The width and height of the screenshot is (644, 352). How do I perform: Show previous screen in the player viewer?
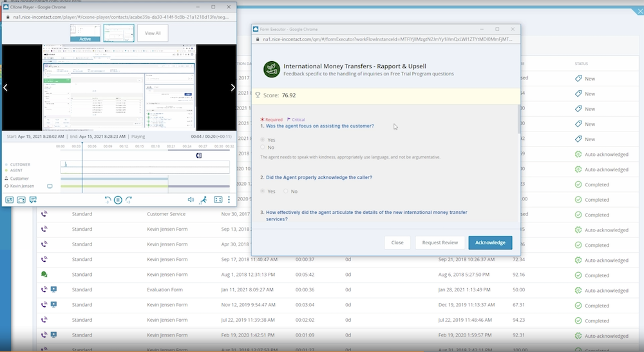point(5,88)
